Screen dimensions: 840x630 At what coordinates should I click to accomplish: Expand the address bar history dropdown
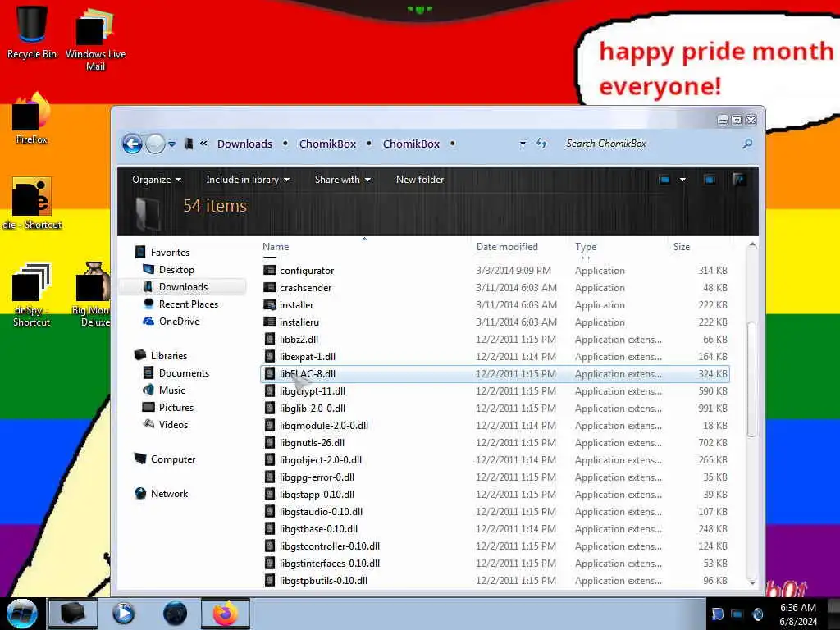523,144
